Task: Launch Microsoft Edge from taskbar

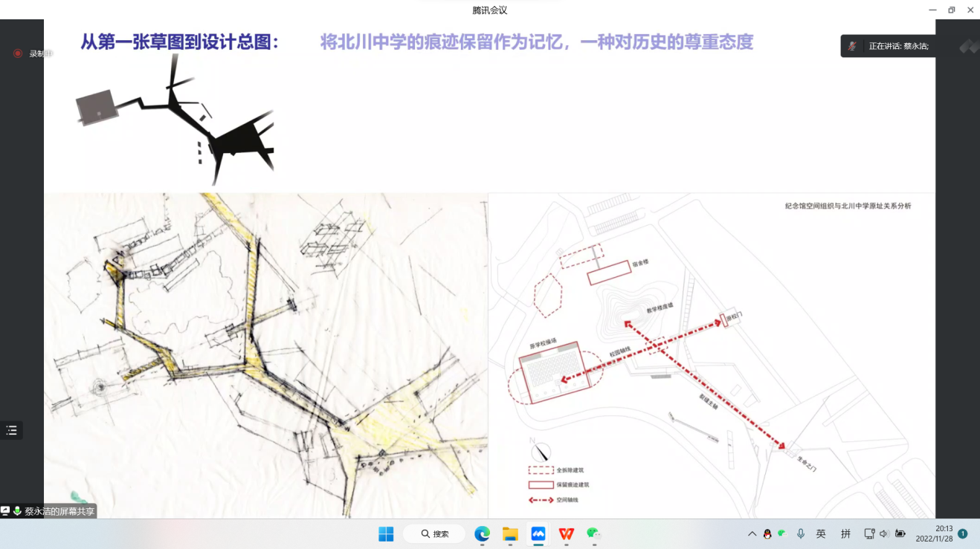Action: click(482, 533)
